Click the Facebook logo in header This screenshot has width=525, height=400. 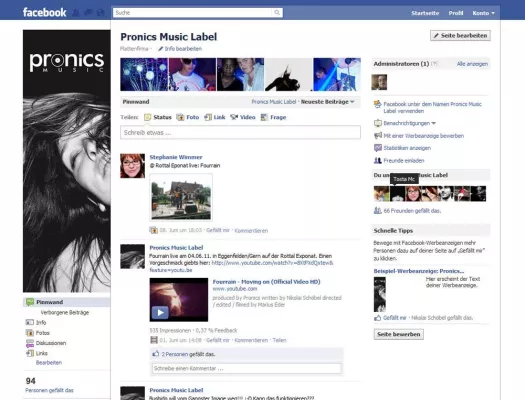point(45,13)
